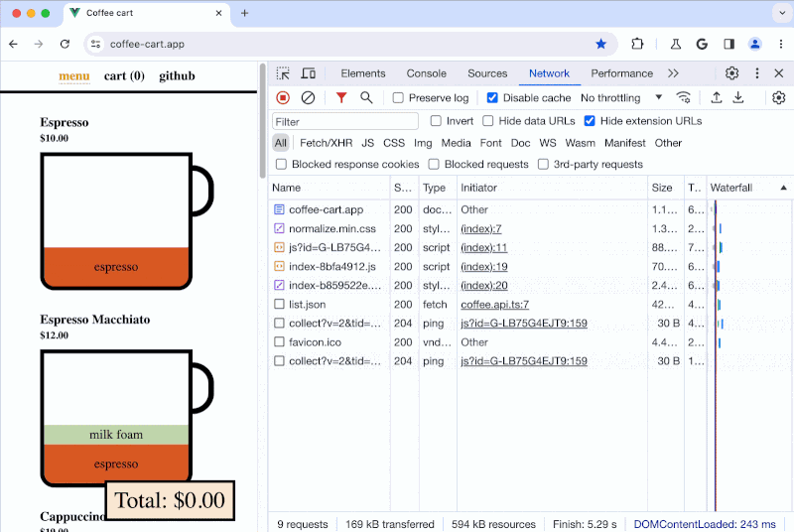Open a new browser tab

pyautogui.click(x=244, y=13)
